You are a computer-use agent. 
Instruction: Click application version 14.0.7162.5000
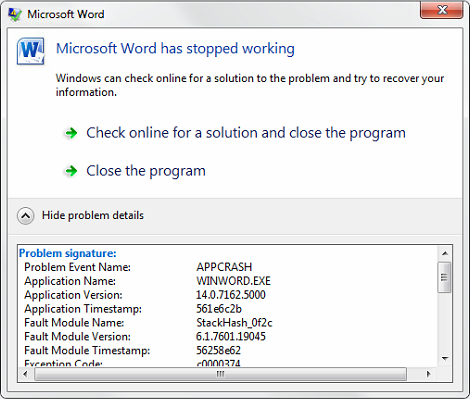231,295
